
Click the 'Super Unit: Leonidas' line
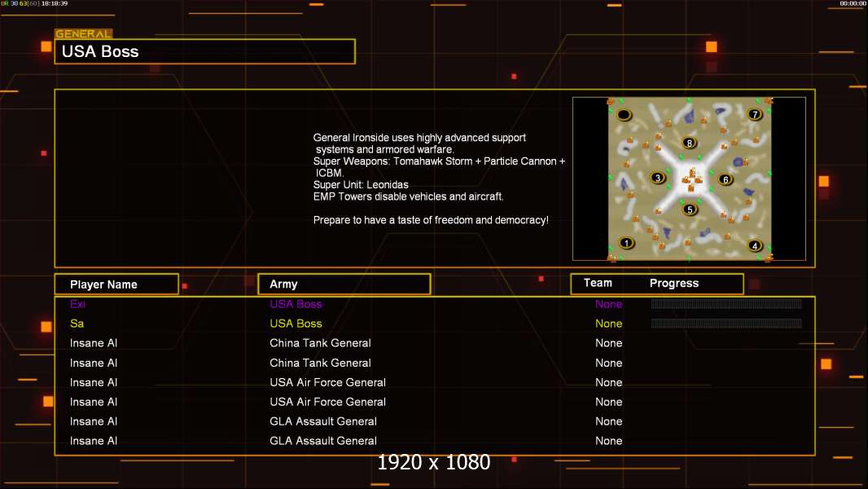tap(361, 185)
